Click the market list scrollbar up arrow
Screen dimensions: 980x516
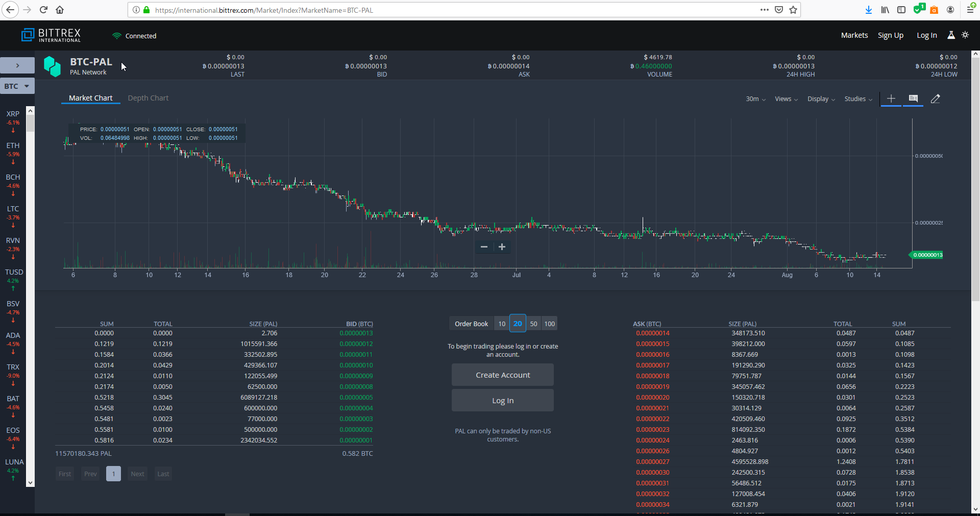point(31,110)
